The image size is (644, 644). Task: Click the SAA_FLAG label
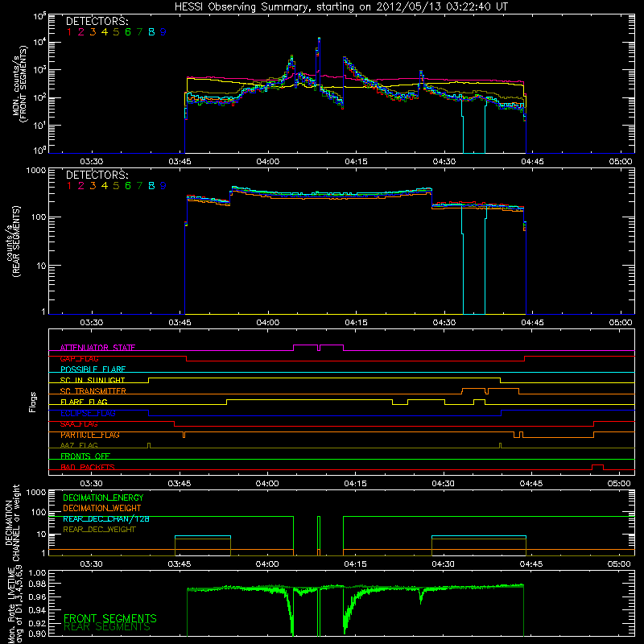[79, 424]
